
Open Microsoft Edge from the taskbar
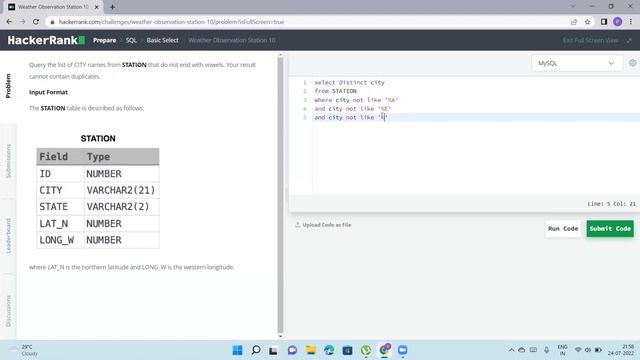[329, 350]
